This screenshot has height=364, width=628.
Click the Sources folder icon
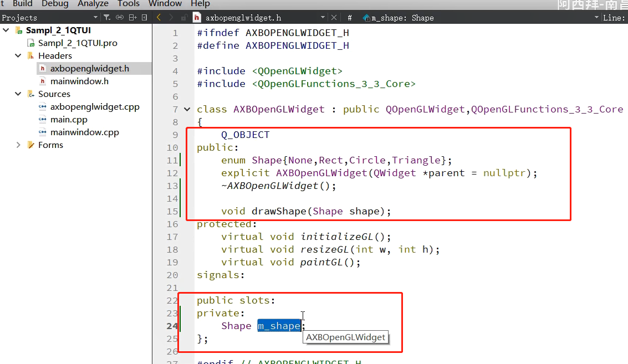(x=31, y=94)
